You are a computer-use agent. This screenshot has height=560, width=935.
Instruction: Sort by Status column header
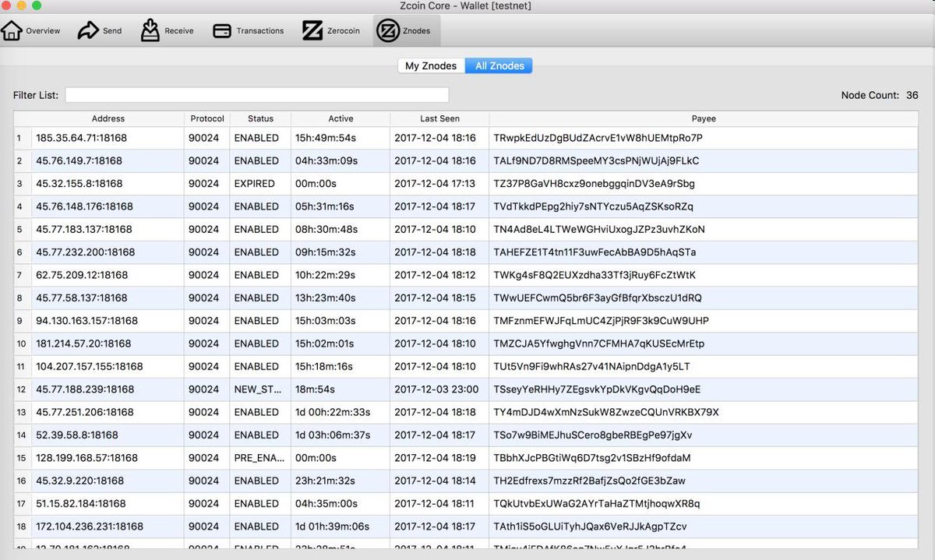coord(260,118)
